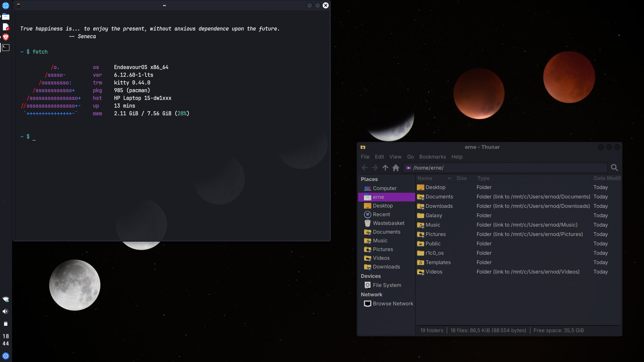644x362 pixels.
Task: Open the terminal icon in the left dock
Action: [6, 48]
